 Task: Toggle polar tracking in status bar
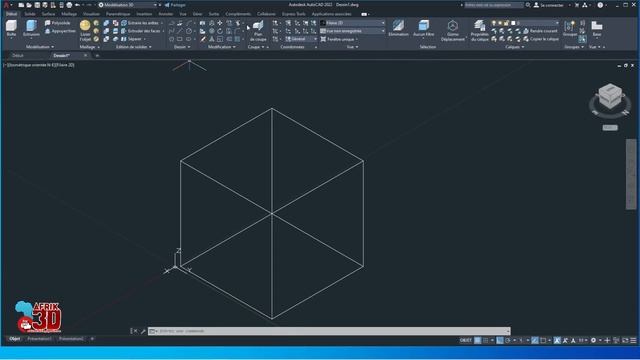click(508, 340)
